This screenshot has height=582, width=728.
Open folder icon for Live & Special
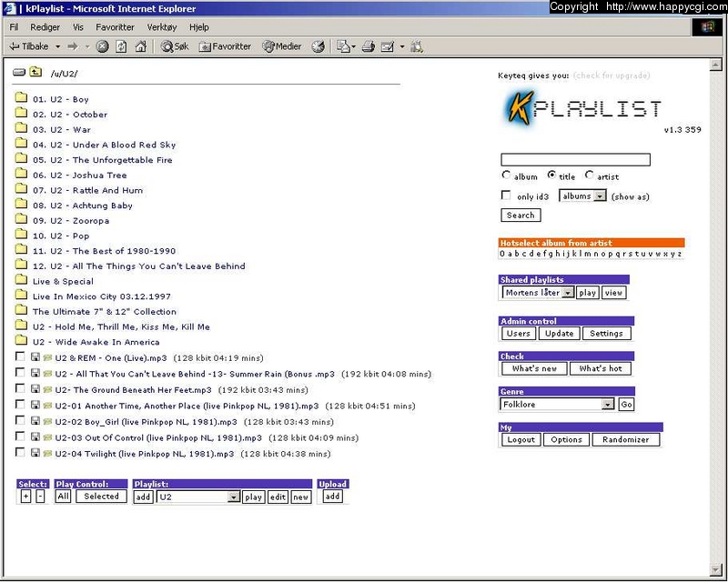[21, 279]
